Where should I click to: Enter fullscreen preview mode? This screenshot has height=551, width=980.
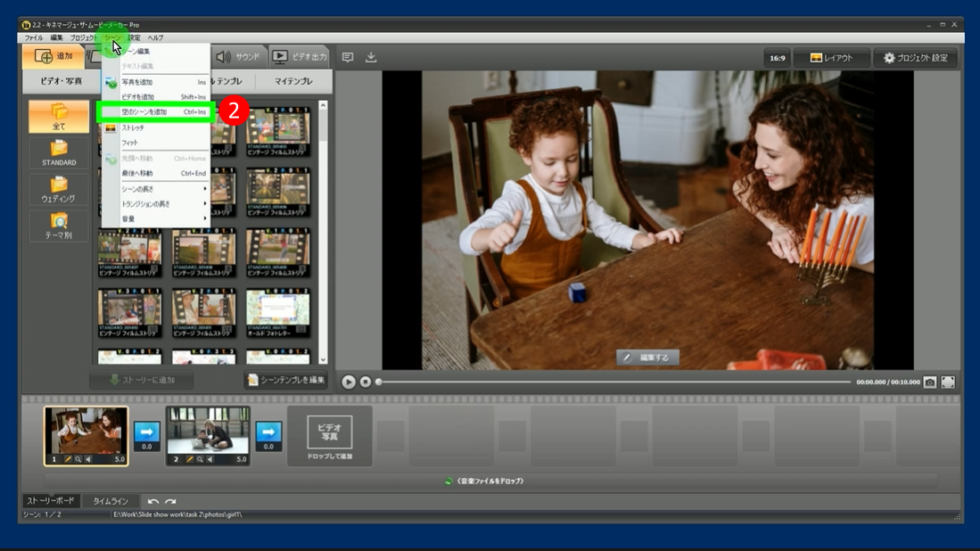tap(948, 382)
